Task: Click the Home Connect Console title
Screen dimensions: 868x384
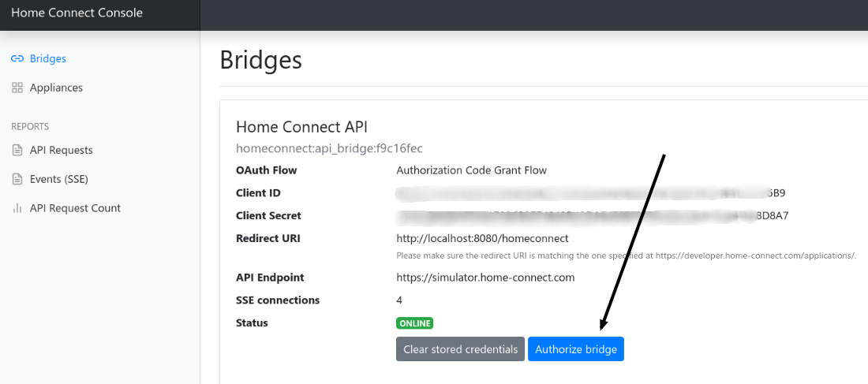Action: coord(77,13)
